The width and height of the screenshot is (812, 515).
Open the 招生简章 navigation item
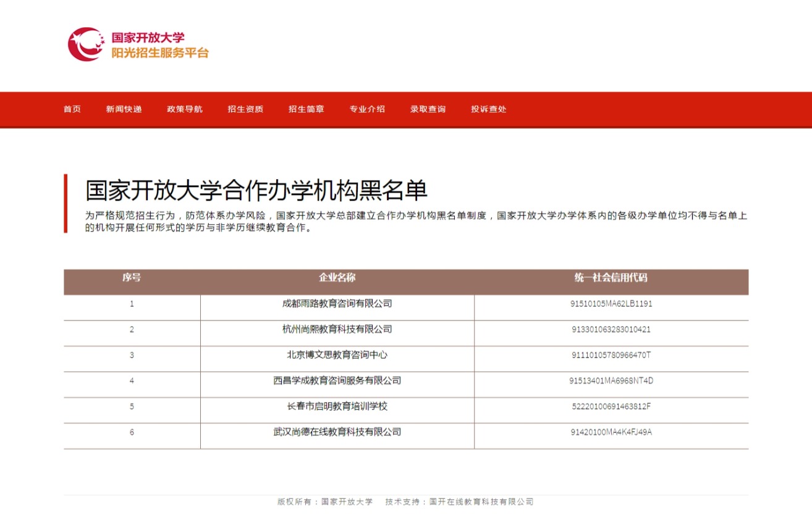pyautogui.click(x=307, y=109)
